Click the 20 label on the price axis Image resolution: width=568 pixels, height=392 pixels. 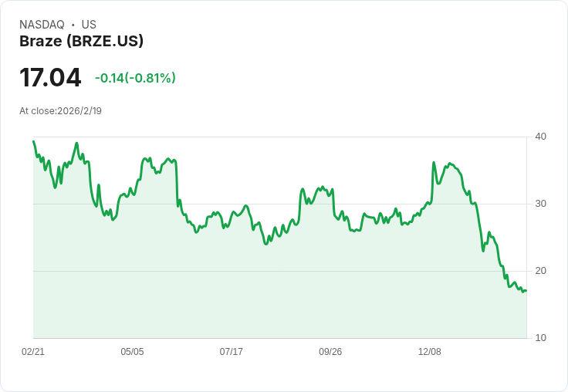(541, 271)
